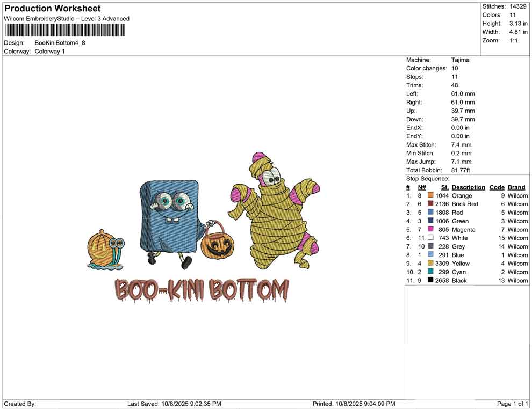Click the Total Bobbin value 81.77ft
Image resolution: width=532 pixels, height=409 pixels.
tap(461, 170)
